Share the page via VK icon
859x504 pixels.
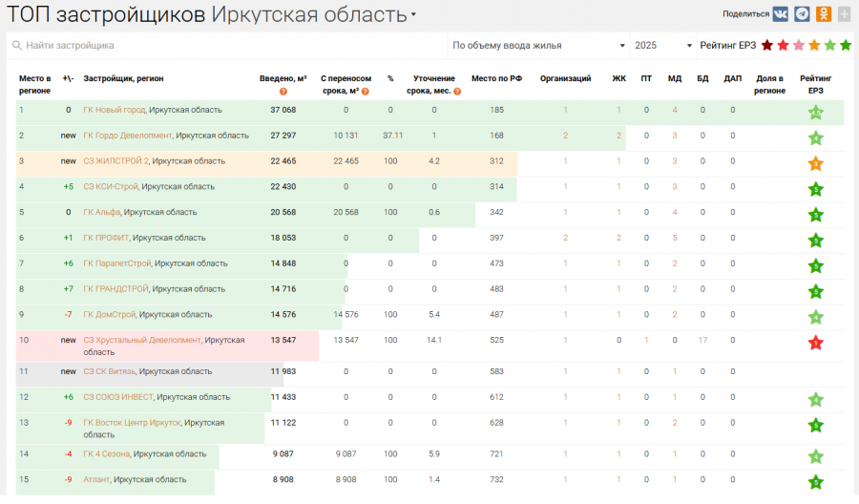pyautogui.click(x=781, y=13)
